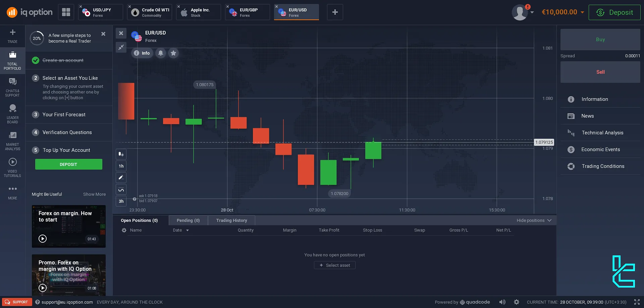Open Information in right panel
Screen dimensions: 644x308
(600, 99)
